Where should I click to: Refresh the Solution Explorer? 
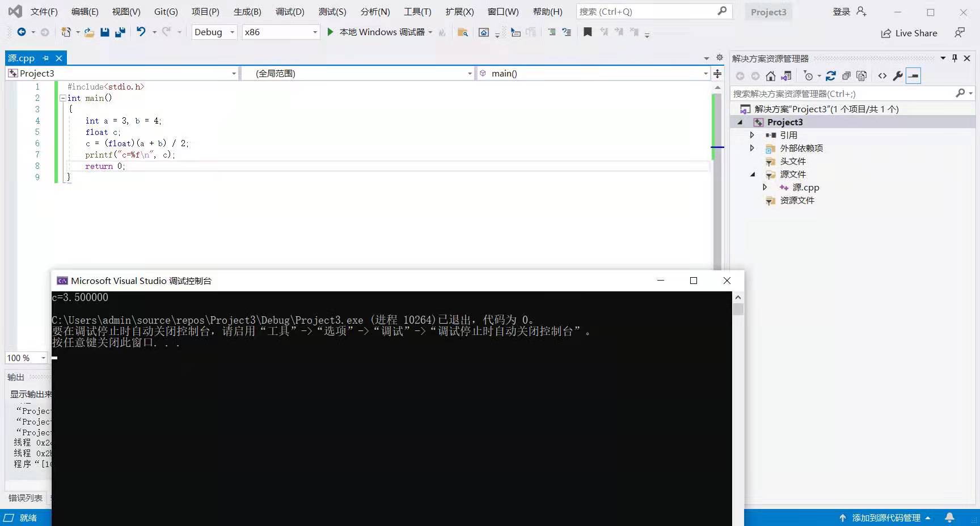tap(831, 76)
